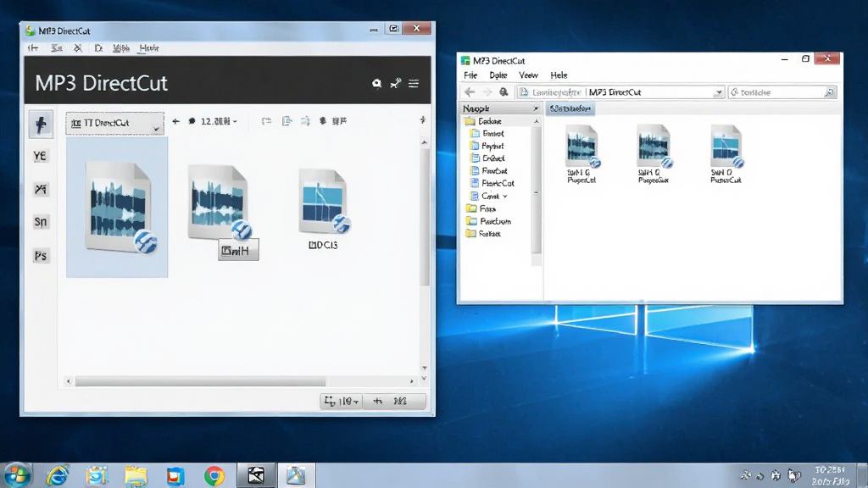Viewport: 868px width, 488px height.
Task: Select Fora folder in navigation tree
Action: pyautogui.click(x=481, y=208)
